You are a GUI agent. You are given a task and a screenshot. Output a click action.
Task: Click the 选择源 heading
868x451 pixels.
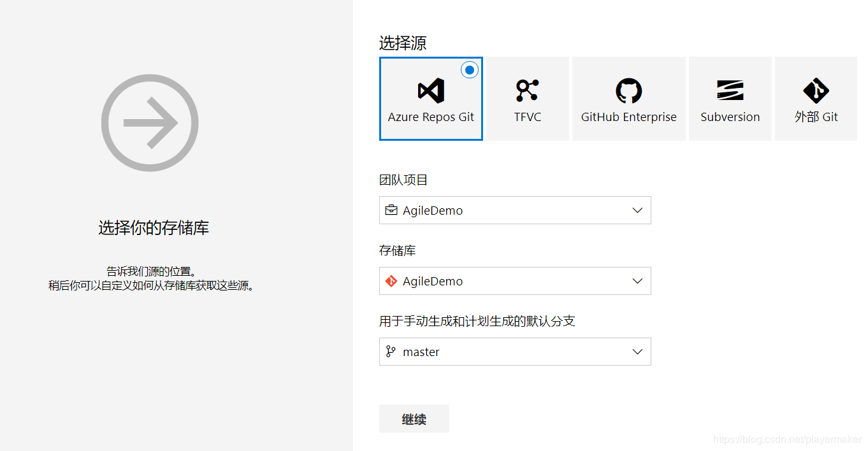[403, 43]
